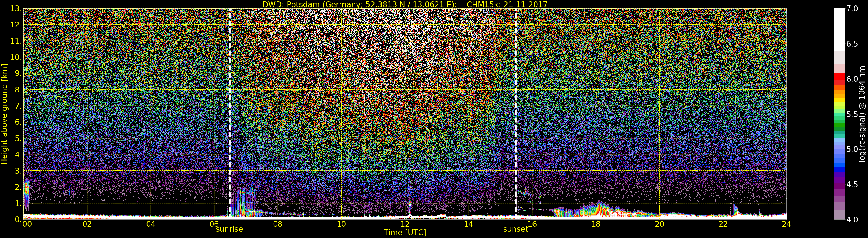Click the height axis tick '12.'
This screenshot has width=868, height=238.
[16, 25]
